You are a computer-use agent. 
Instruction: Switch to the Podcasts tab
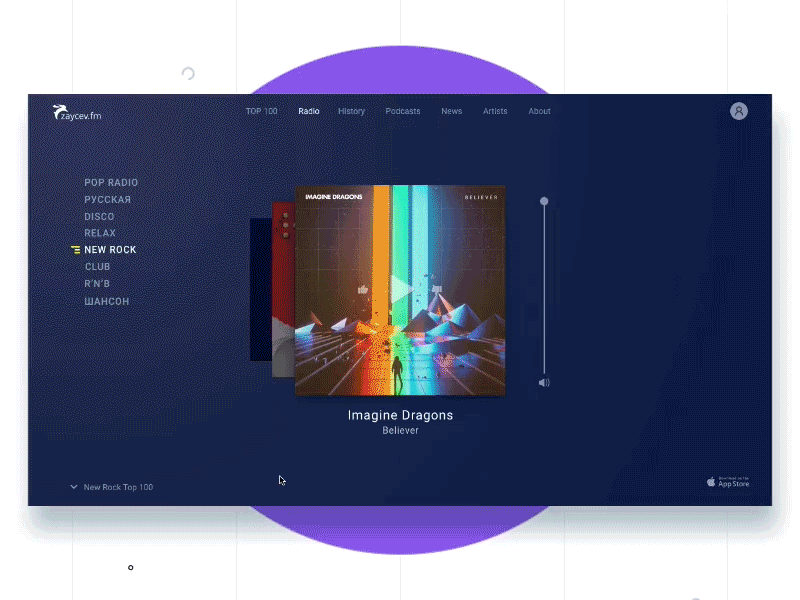click(x=402, y=111)
